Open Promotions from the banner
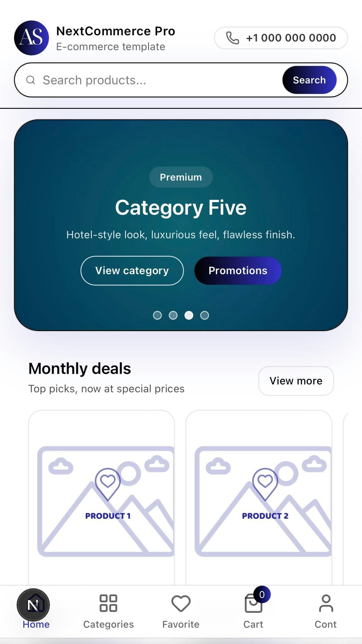 point(238,270)
